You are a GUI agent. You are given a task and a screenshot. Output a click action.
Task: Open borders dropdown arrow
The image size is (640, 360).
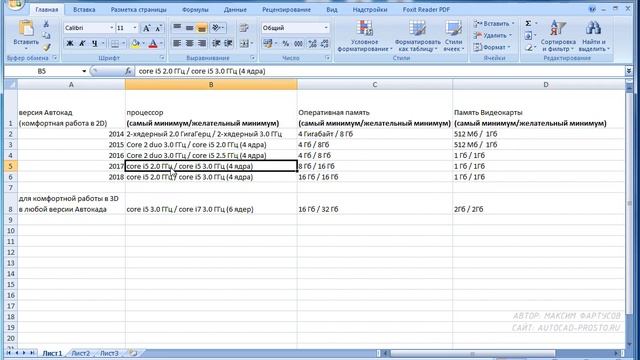(123, 43)
